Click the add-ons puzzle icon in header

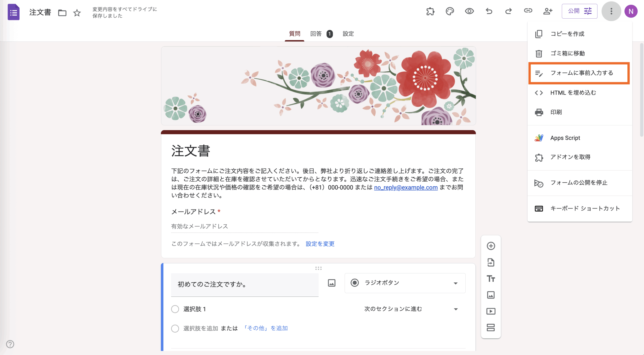430,11
